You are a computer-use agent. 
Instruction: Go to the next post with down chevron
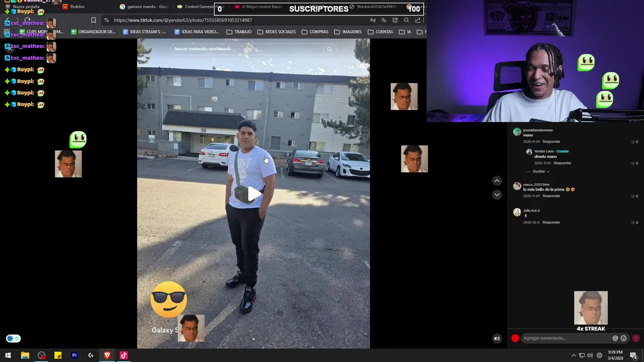pyautogui.click(x=497, y=195)
